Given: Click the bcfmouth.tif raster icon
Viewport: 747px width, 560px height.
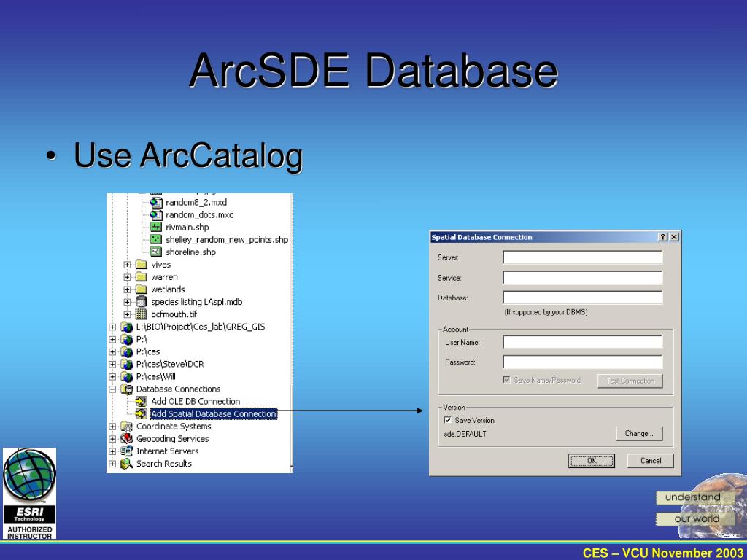Looking at the screenshot, I should [141, 314].
